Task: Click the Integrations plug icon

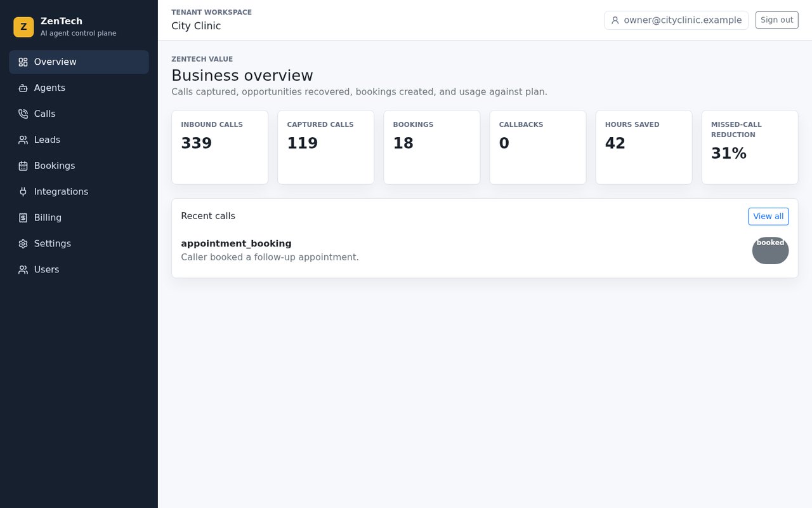Action: coord(23,192)
